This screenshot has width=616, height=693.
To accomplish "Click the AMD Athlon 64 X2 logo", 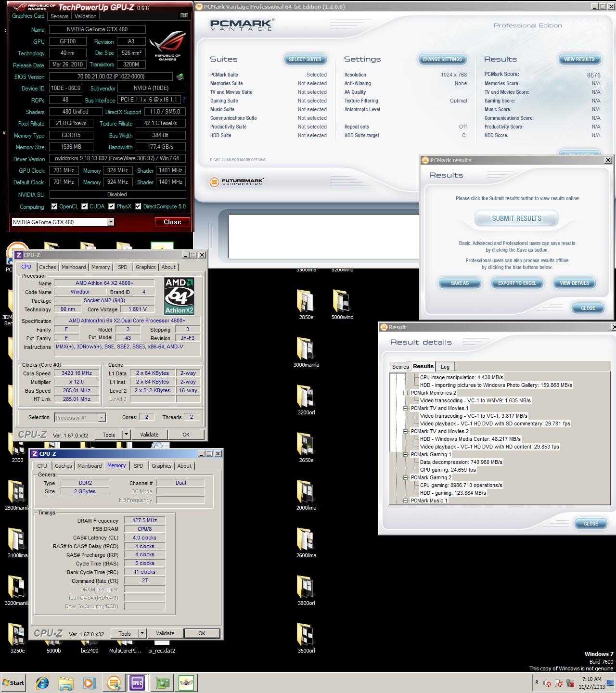I will (x=179, y=296).
